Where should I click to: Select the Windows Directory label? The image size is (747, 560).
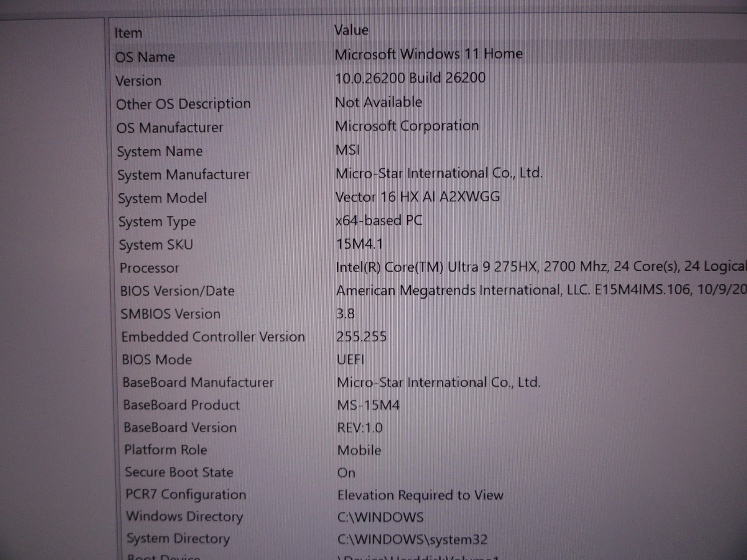[185, 517]
